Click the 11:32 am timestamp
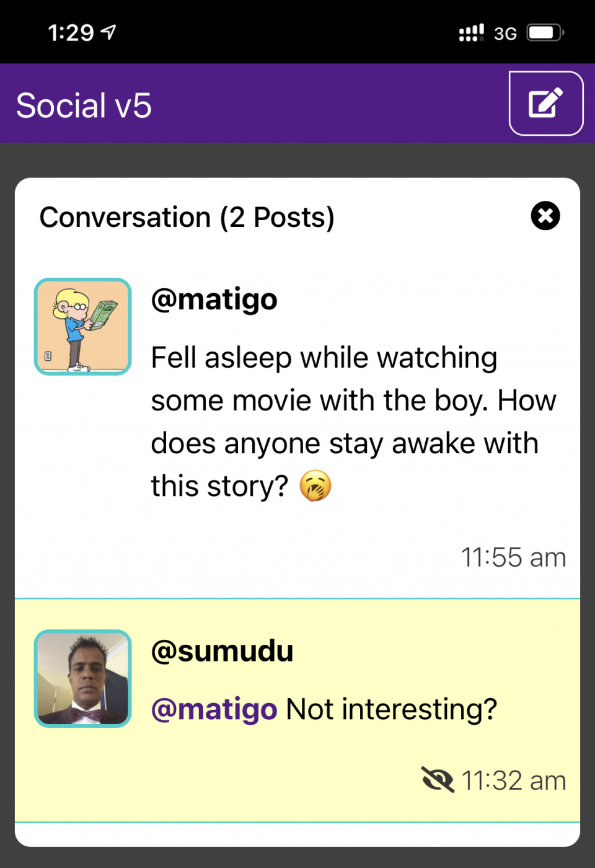Viewport: 595px width, 868px height. tap(514, 781)
